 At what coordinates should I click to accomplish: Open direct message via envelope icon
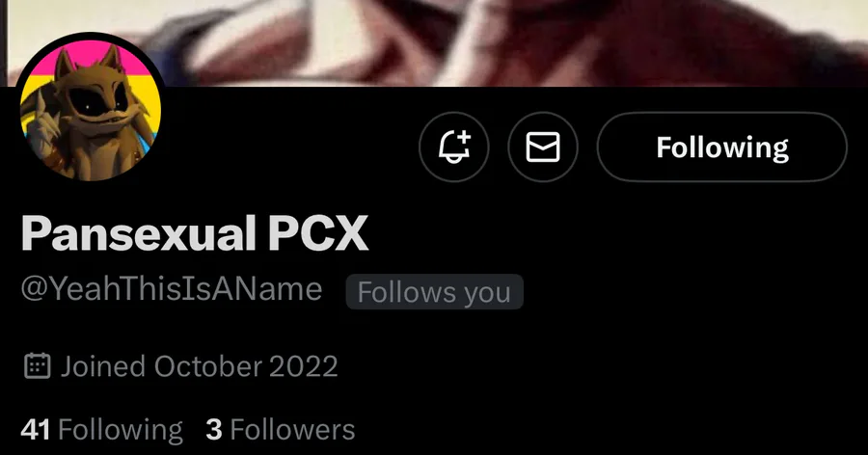tap(542, 147)
